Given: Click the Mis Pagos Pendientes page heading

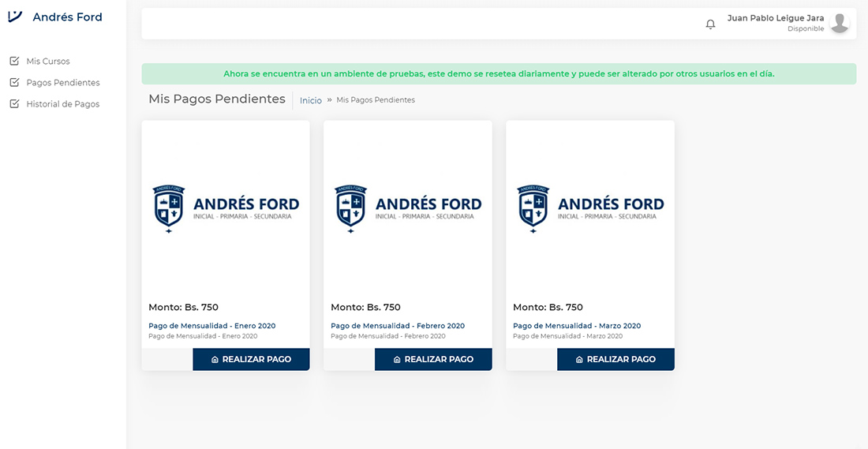Looking at the screenshot, I should point(217,99).
